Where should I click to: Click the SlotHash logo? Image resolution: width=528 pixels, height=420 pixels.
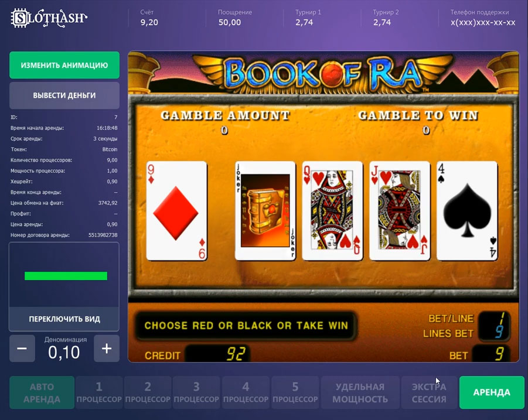click(49, 18)
